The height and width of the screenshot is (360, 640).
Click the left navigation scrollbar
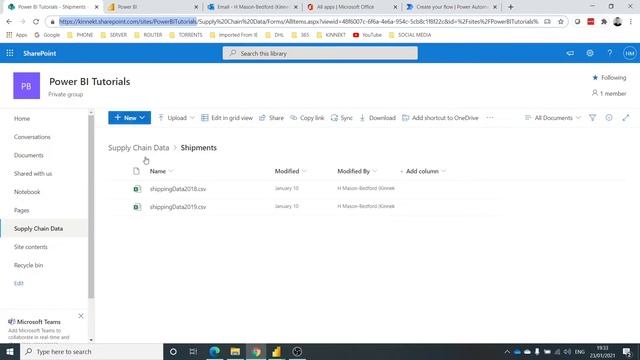click(x=91, y=206)
